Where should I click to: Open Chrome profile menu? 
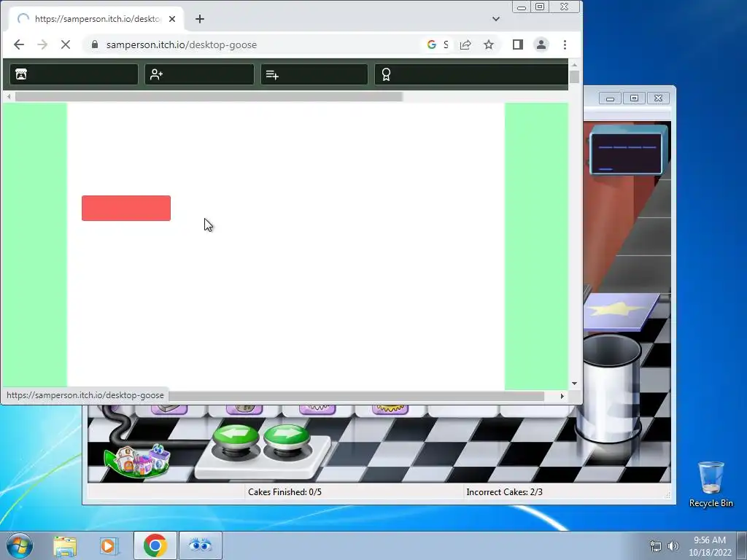click(541, 44)
